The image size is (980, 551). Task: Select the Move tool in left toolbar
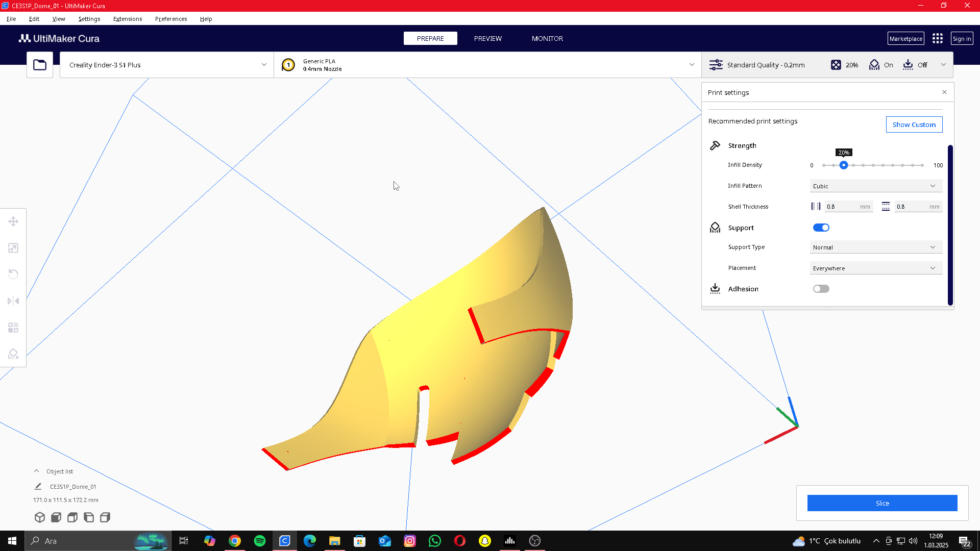coord(13,221)
